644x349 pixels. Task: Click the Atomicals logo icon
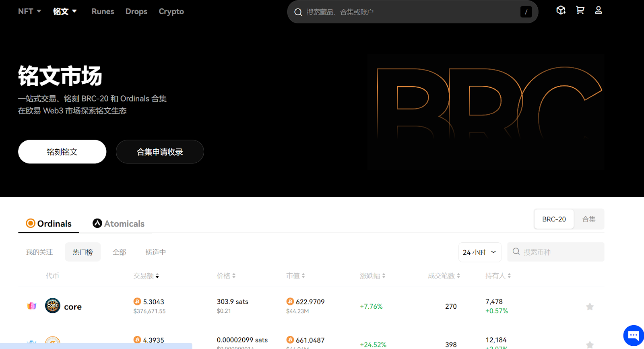click(x=97, y=223)
